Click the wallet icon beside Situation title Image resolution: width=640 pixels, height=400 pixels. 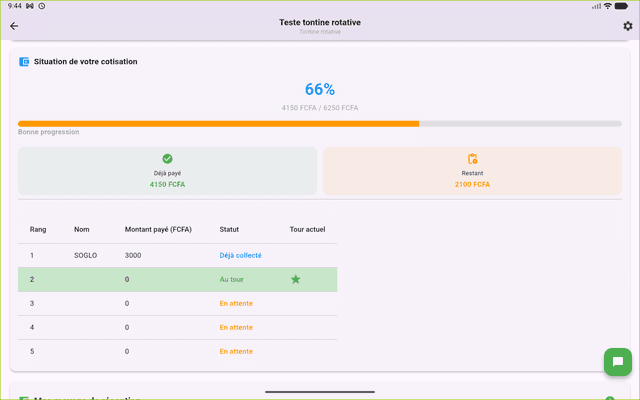(x=24, y=62)
